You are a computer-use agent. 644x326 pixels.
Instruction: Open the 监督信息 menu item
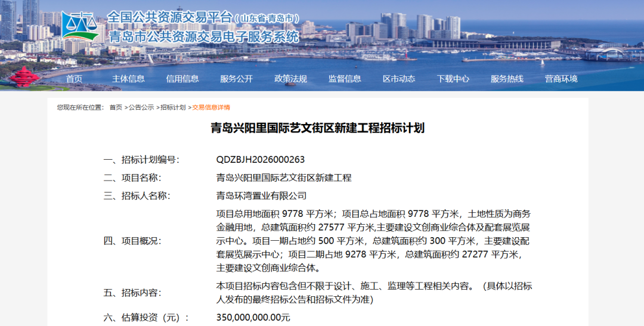(x=345, y=79)
